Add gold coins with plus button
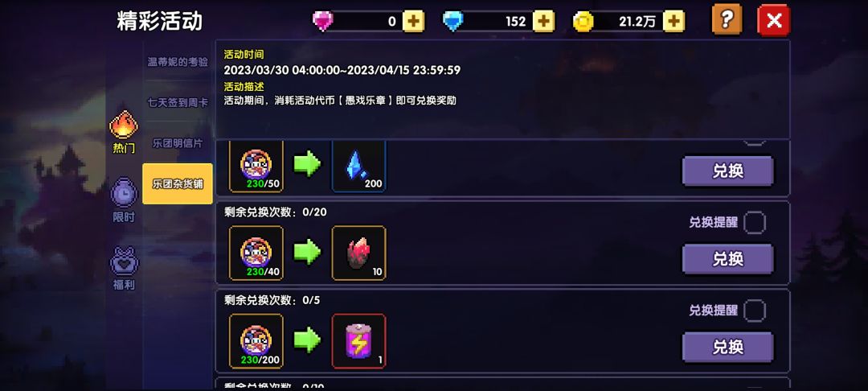This screenshot has height=391, width=868. tap(674, 22)
